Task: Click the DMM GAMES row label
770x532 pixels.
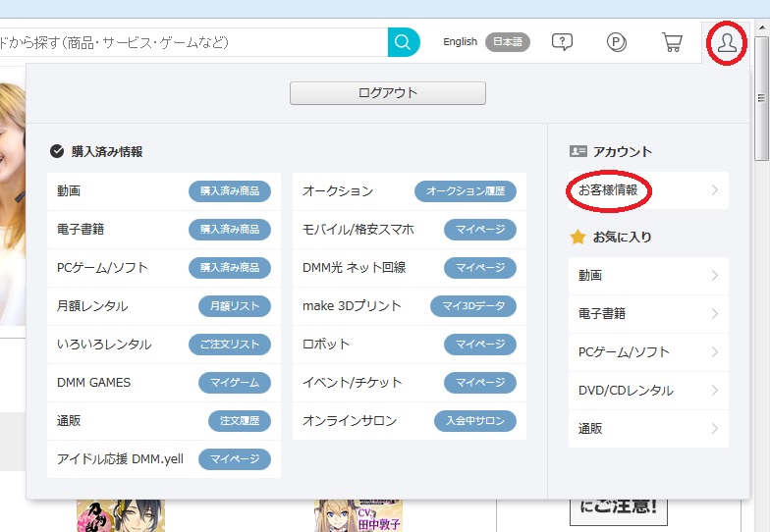Action: (94, 383)
